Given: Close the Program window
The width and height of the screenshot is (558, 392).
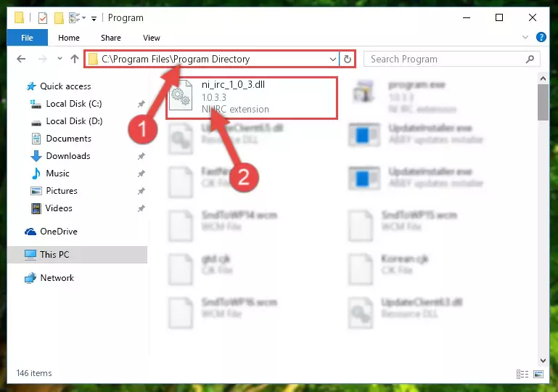Looking at the screenshot, I should [533, 17].
